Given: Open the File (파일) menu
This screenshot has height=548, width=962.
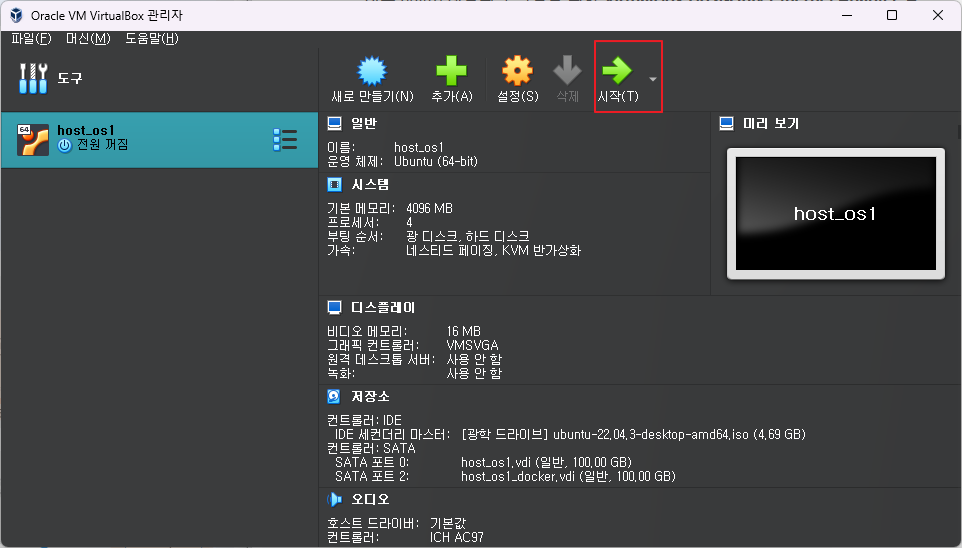Looking at the screenshot, I should coord(31,39).
